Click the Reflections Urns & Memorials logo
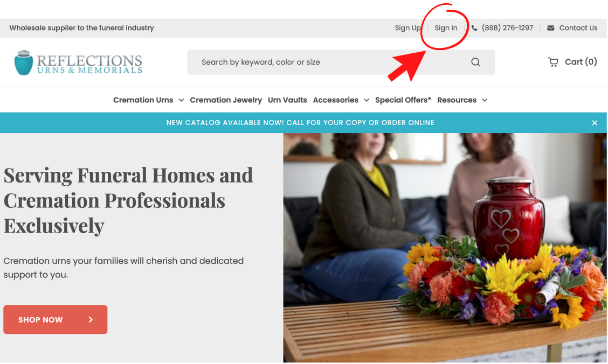The image size is (608, 364). tap(78, 62)
